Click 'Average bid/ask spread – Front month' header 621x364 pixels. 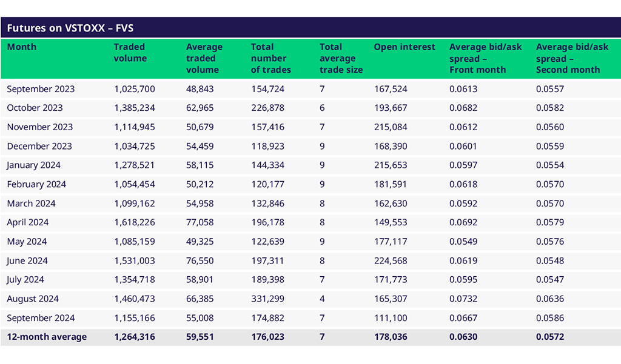[485, 58]
